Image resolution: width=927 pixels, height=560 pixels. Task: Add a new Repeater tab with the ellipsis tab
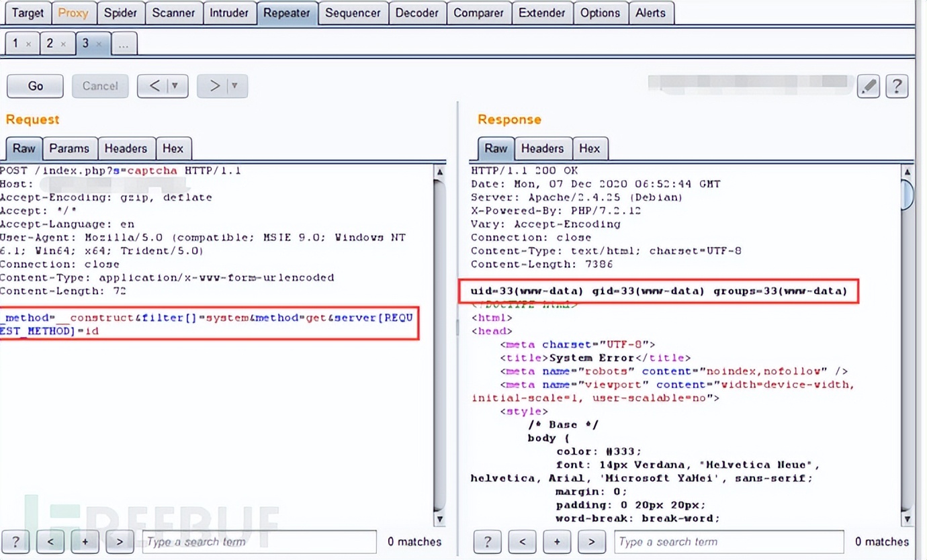[x=124, y=44]
